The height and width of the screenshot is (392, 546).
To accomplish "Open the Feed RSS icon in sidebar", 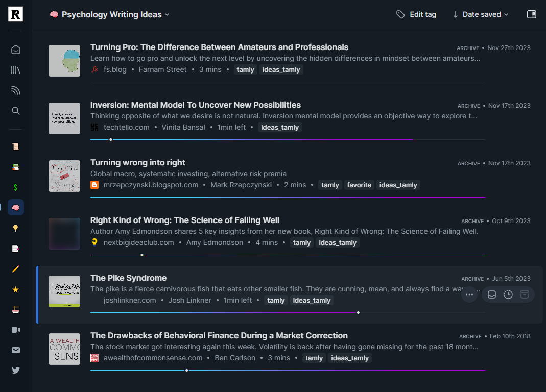I will [16, 90].
